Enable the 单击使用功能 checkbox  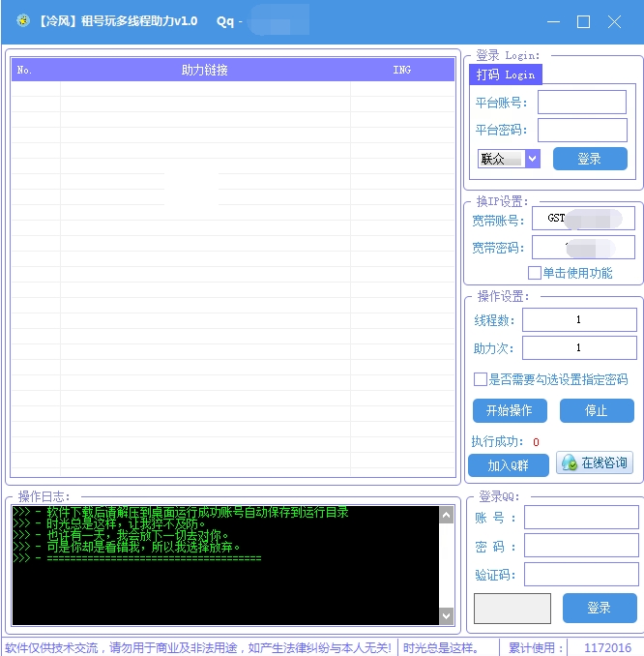point(535,273)
